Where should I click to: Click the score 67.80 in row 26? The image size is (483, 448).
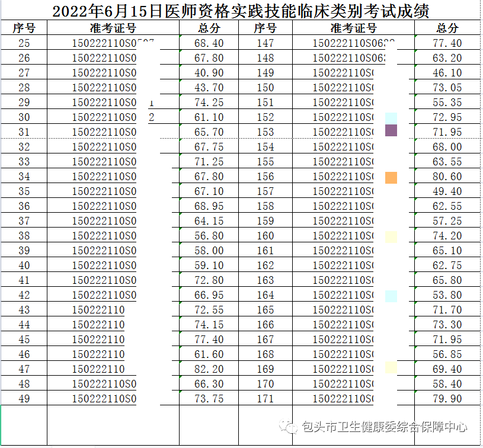pos(209,57)
